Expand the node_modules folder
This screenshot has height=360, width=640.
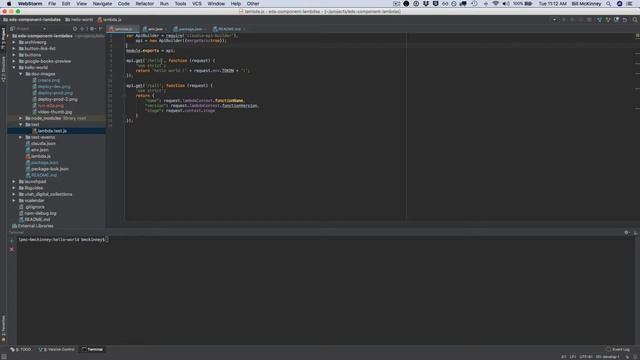click(20, 118)
